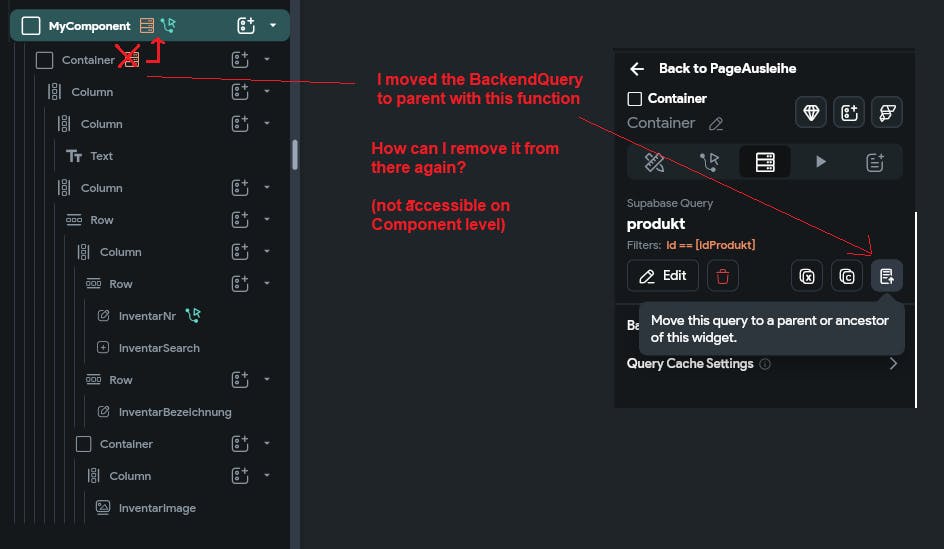Screen dimensions: 944x549
Task: Delete the produkt Supabase query
Action: point(722,276)
